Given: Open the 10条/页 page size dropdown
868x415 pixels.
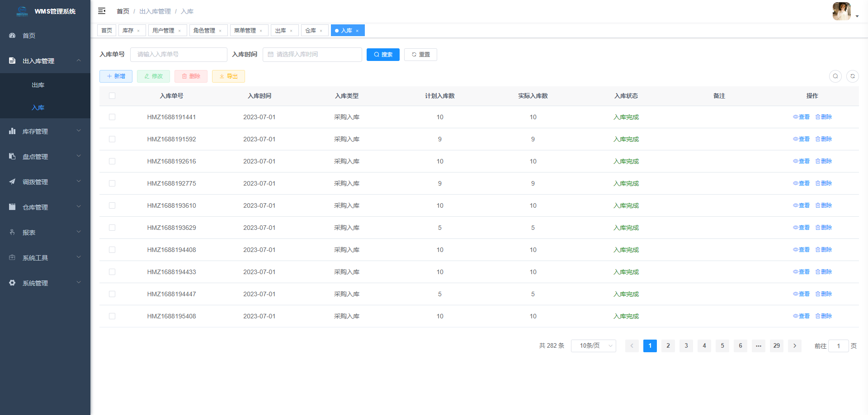Looking at the screenshot, I should pyautogui.click(x=594, y=346).
